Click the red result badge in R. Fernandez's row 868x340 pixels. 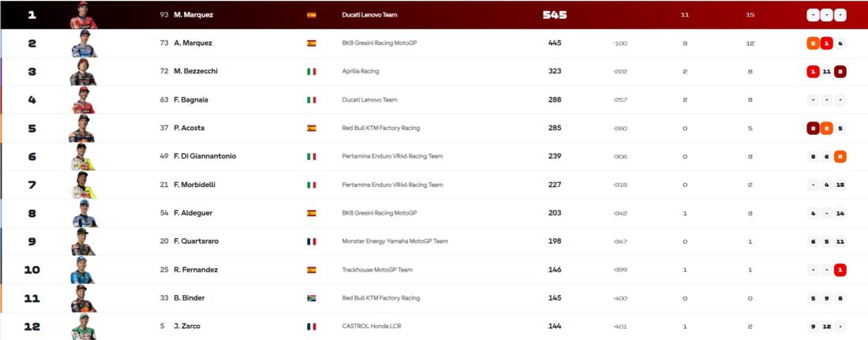tap(840, 270)
